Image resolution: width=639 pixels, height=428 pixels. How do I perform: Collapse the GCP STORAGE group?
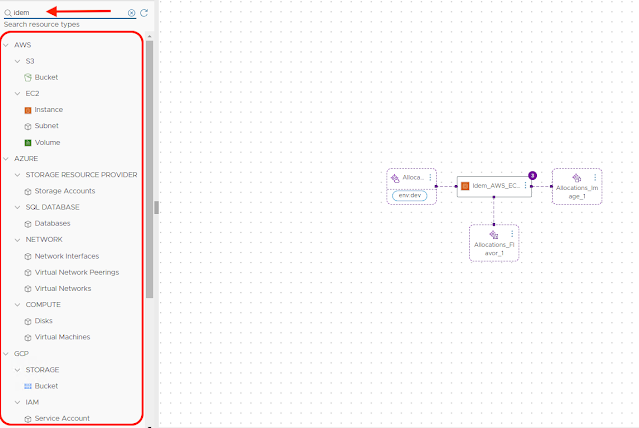point(18,370)
